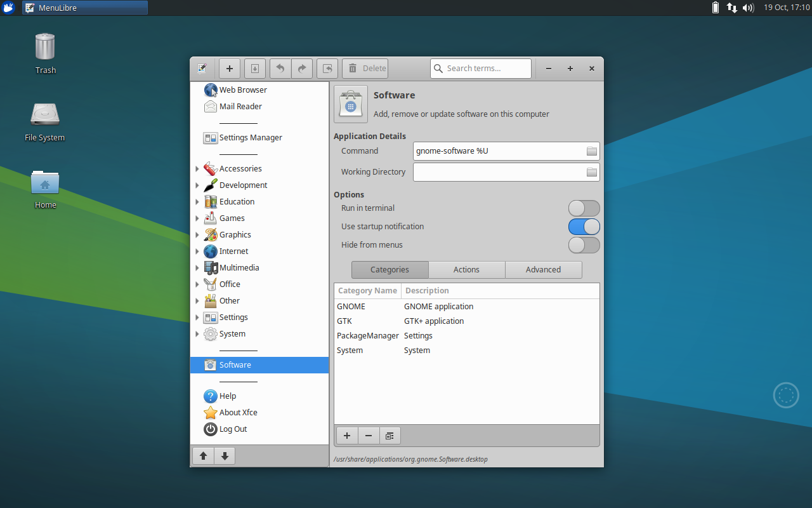Undo the last change
Viewport: 812px width, 508px height.
point(280,68)
